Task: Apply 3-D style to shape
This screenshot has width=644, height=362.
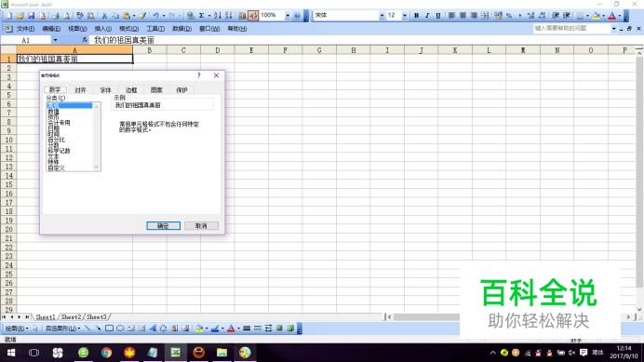Action: pyautogui.click(x=290, y=328)
